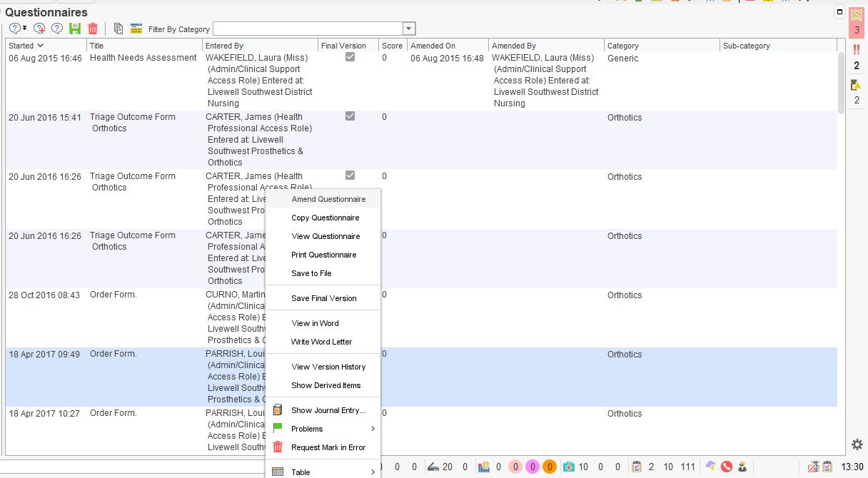This screenshot has height=478, width=868.
Task: Click the Generic category cell
Action: click(623, 58)
